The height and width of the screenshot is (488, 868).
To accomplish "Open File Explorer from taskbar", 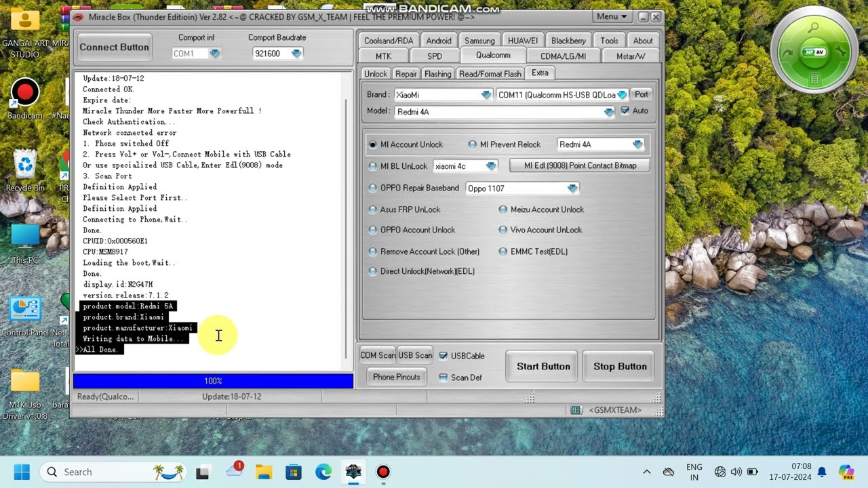I will pos(264,472).
